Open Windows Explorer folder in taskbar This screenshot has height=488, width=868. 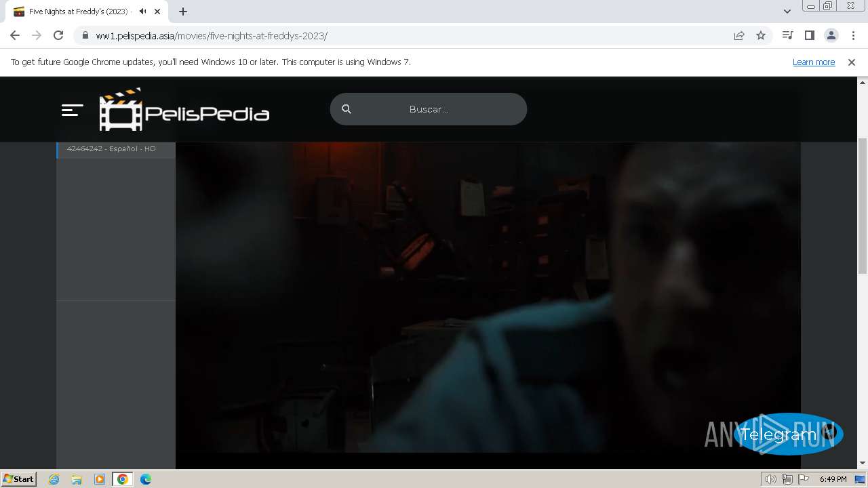click(77, 479)
